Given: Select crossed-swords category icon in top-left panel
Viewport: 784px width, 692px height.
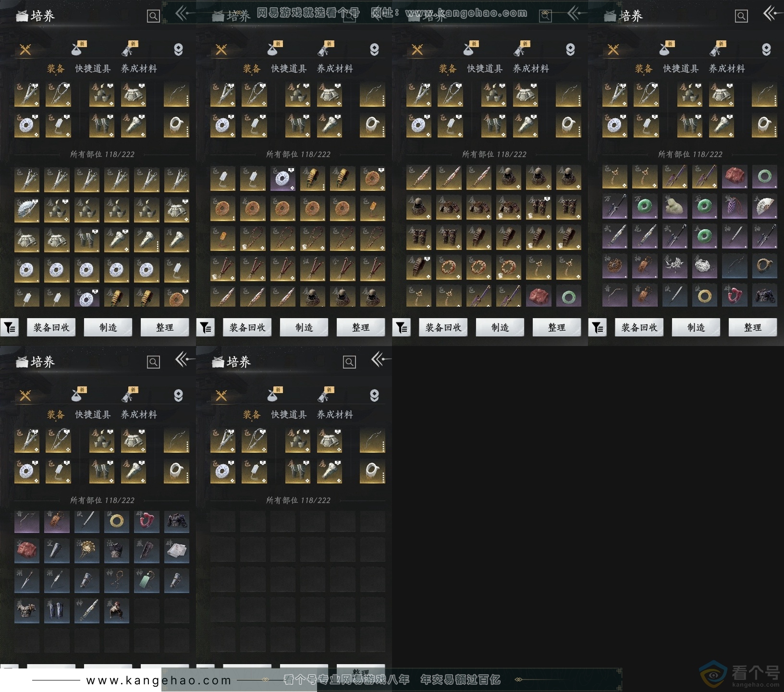Looking at the screenshot, I should point(25,49).
